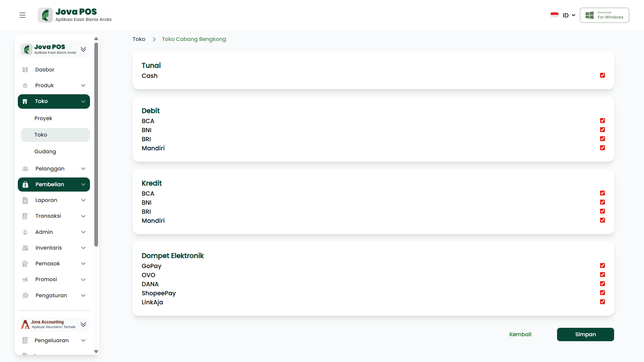This screenshot has width=644, height=362.
Task: Open the ID language dropdown
Action: click(568, 15)
